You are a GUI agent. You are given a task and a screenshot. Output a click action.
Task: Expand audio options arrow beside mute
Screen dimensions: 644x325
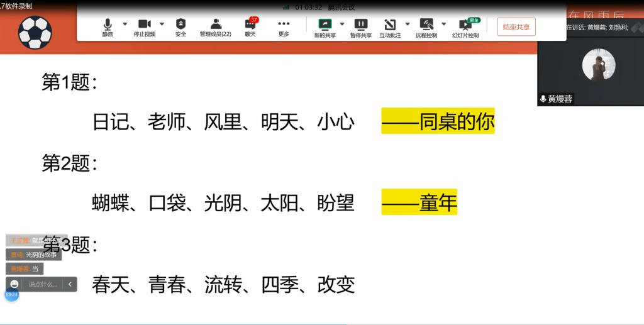[125, 24]
